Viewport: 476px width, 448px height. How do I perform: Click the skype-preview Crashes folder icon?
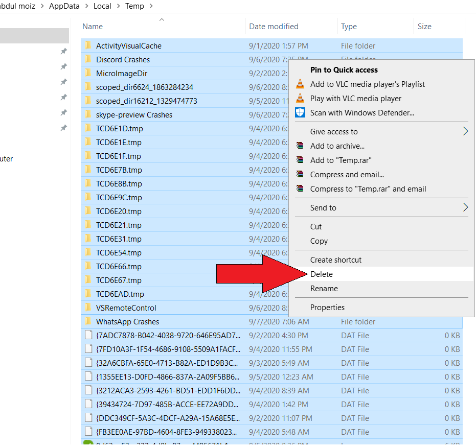[88, 114]
